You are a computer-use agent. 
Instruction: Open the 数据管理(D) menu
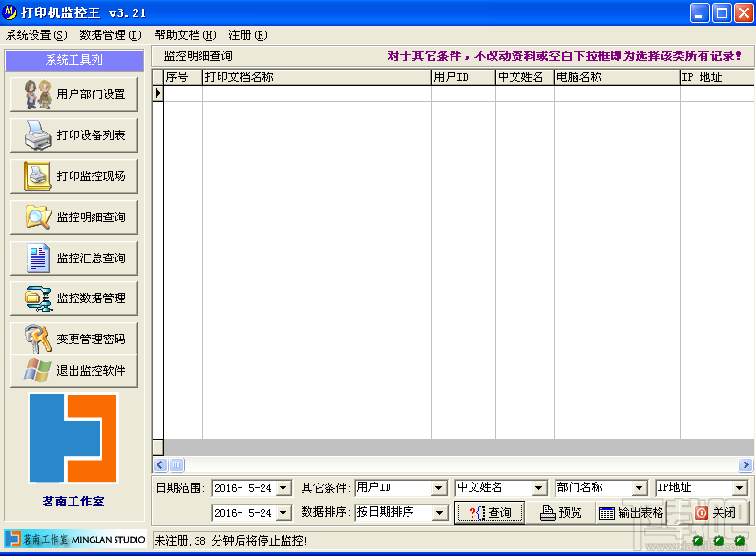coord(111,35)
